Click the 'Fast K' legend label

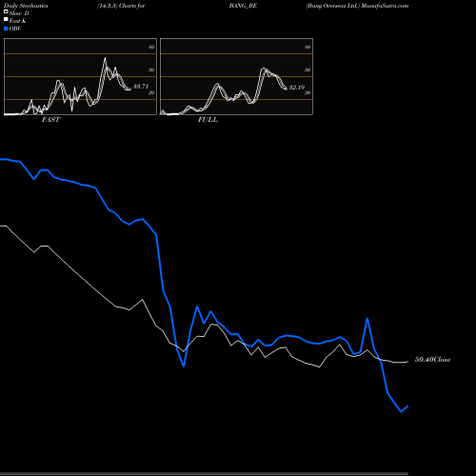click(x=18, y=21)
